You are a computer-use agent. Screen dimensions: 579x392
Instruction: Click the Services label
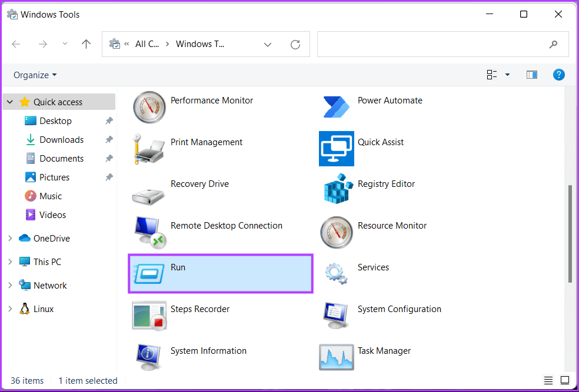coord(373,267)
